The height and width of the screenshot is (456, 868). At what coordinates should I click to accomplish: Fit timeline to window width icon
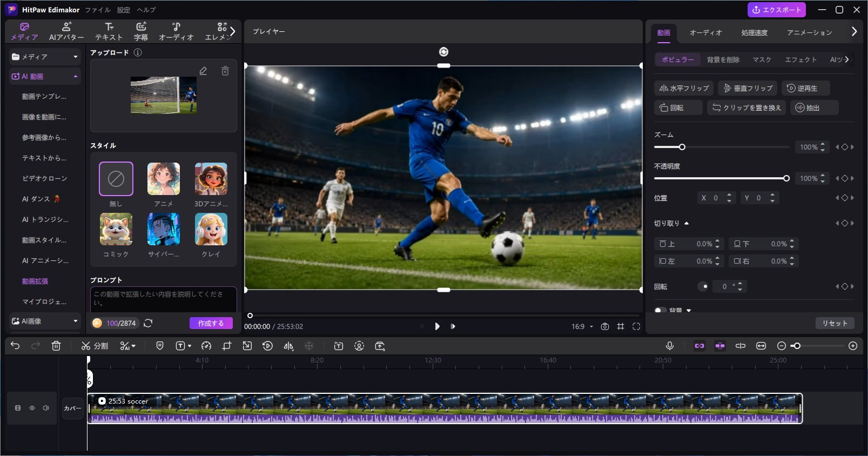pos(761,346)
